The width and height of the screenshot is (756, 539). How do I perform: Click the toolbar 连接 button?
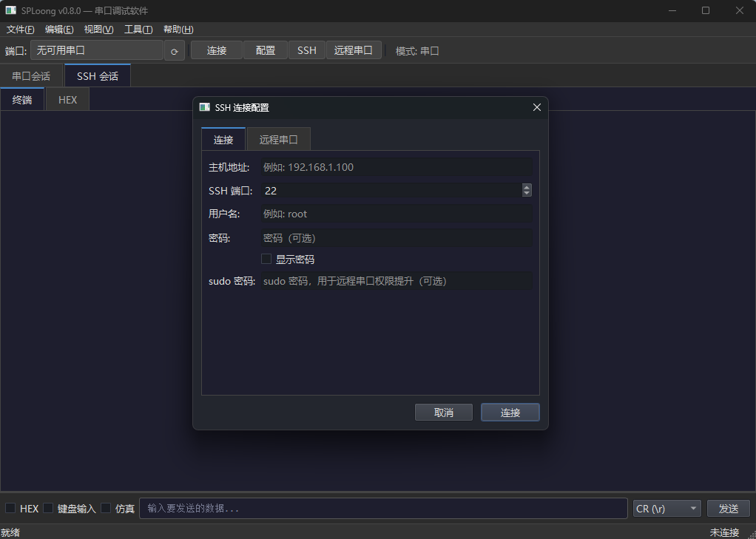[x=217, y=50]
